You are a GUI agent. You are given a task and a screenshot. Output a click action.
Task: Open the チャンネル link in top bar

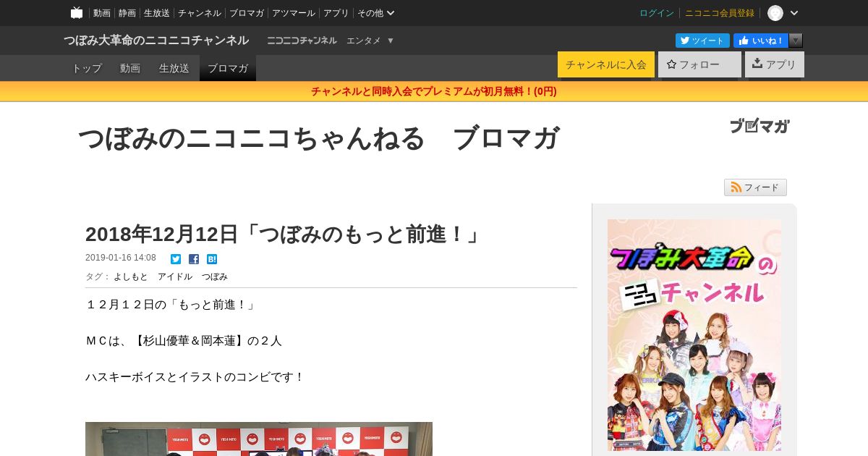200,13
